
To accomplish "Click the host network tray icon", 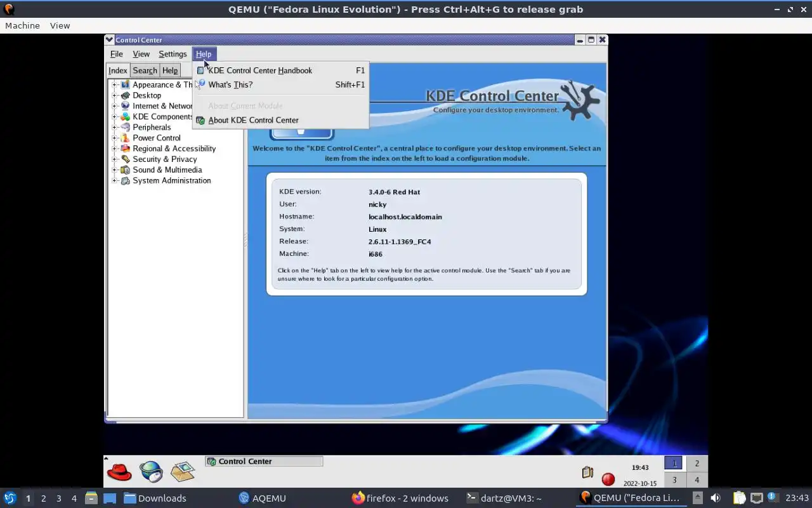I will [x=756, y=498].
